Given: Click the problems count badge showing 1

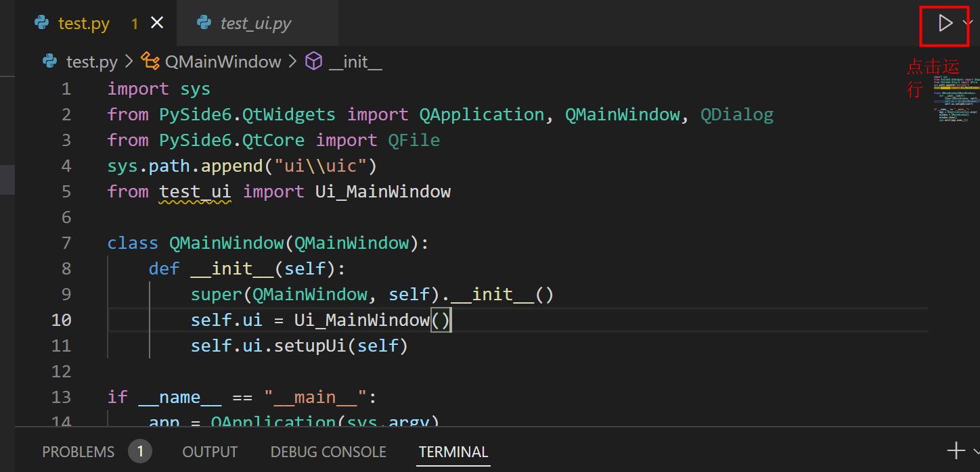Looking at the screenshot, I should tap(140, 451).
